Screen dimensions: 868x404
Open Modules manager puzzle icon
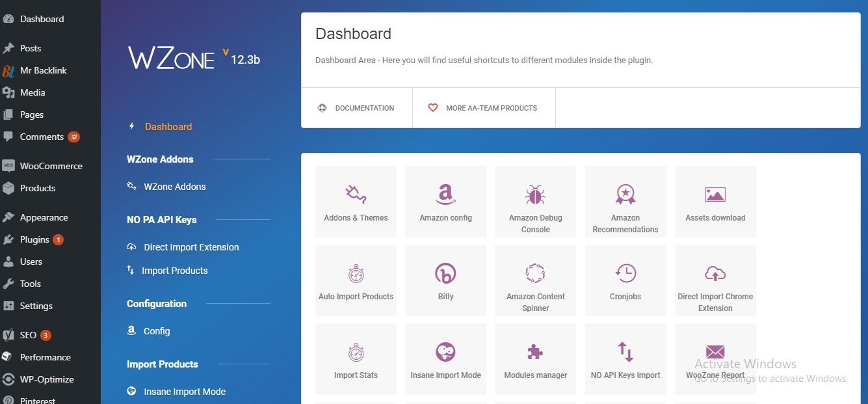pos(535,352)
